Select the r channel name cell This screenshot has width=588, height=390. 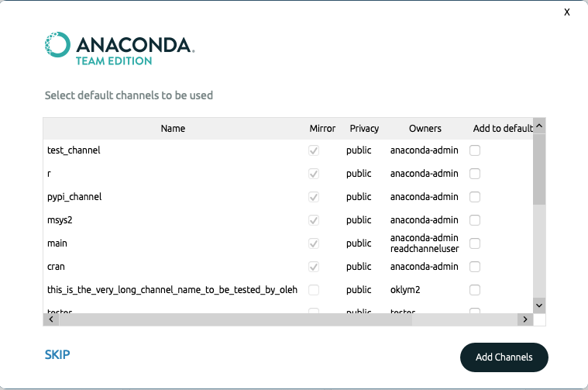point(49,174)
